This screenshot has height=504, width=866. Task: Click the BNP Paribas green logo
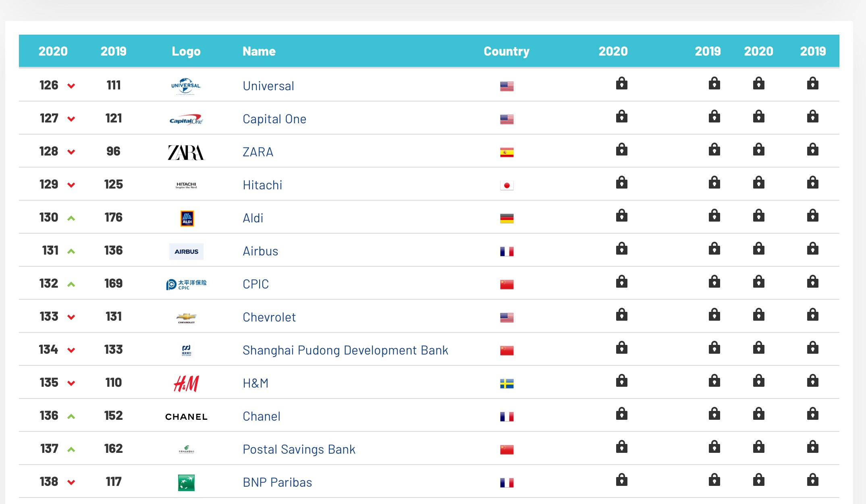[186, 483]
